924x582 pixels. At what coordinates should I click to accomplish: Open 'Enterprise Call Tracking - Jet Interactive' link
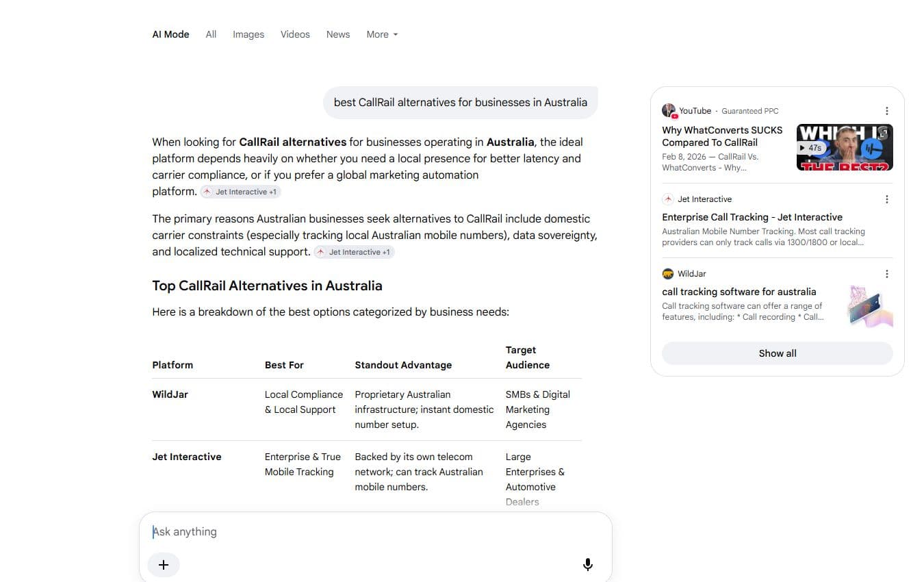pyautogui.click(x=752, y=217)
